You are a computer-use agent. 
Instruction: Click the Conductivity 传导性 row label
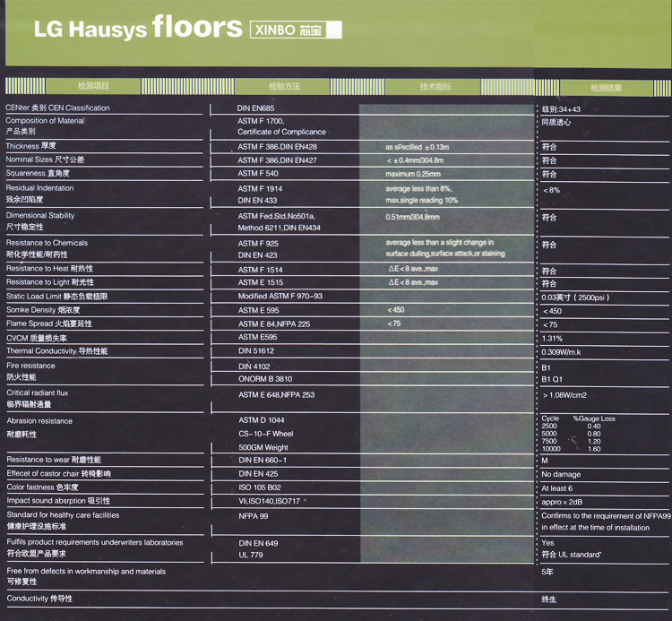click(x=39, y=598)
